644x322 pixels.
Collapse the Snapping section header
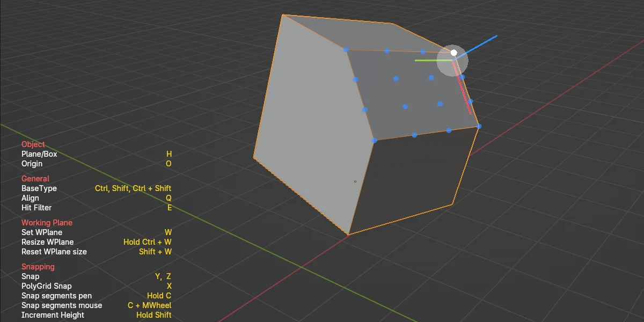coord(38,266)
